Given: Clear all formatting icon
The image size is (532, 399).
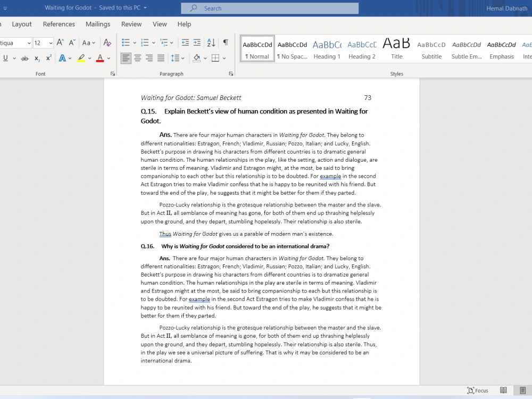Looking at the screenshot, I should tap(107, 43).
